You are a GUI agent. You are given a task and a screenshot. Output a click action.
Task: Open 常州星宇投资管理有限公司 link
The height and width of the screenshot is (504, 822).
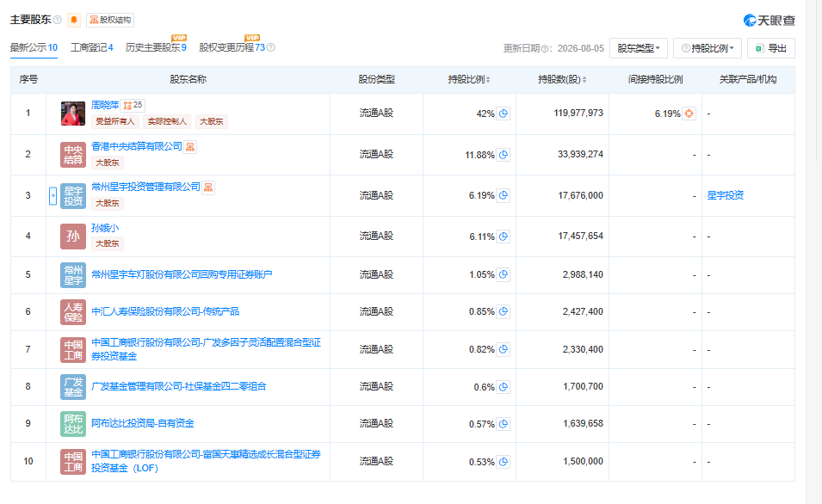click(145, 187)
